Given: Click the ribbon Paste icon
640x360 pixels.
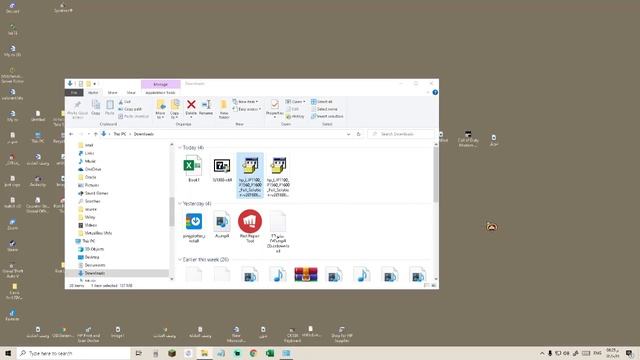Looking at the screenshot, I should [110, 105].
